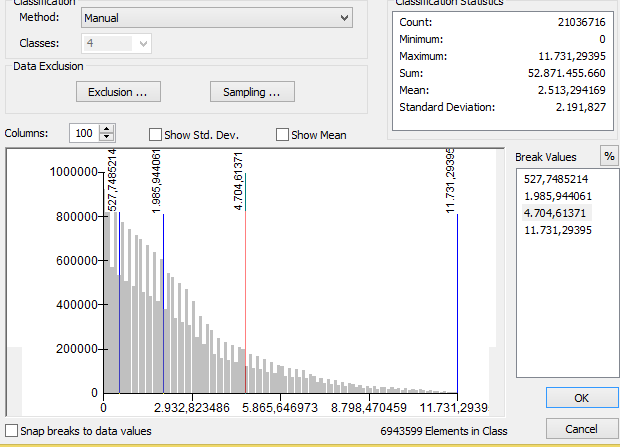
Task: Check Snap breaks to data values
Action: pyautogui.click(x=11, y=431)
